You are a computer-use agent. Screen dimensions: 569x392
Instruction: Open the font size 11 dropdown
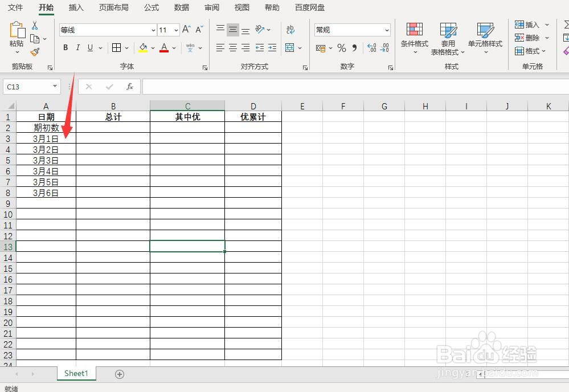click(x=176, y=30)
